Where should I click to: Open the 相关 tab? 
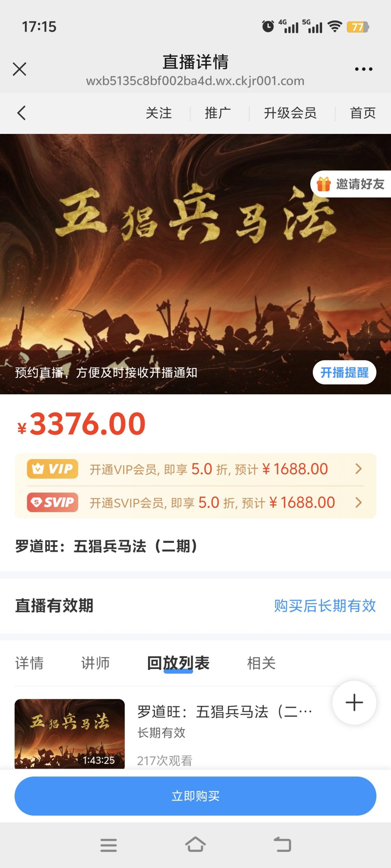tap(261, 663)
